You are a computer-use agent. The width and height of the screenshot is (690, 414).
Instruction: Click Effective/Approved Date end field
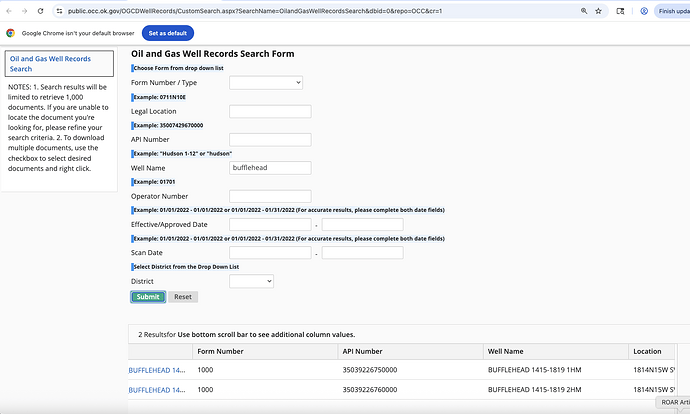tap(363, 224)
